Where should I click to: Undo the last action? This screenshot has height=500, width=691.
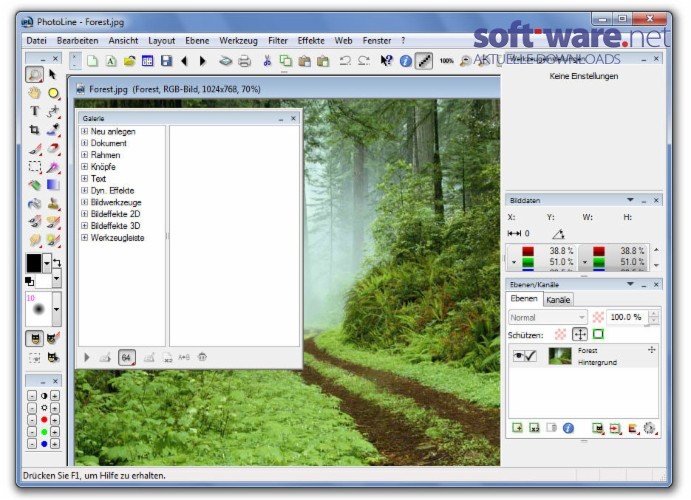tap(345, 61)
